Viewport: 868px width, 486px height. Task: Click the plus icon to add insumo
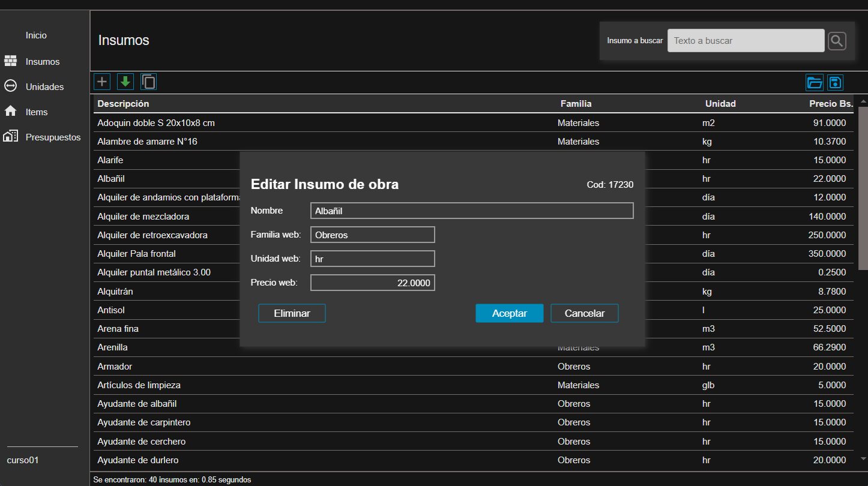coord(103,82)
